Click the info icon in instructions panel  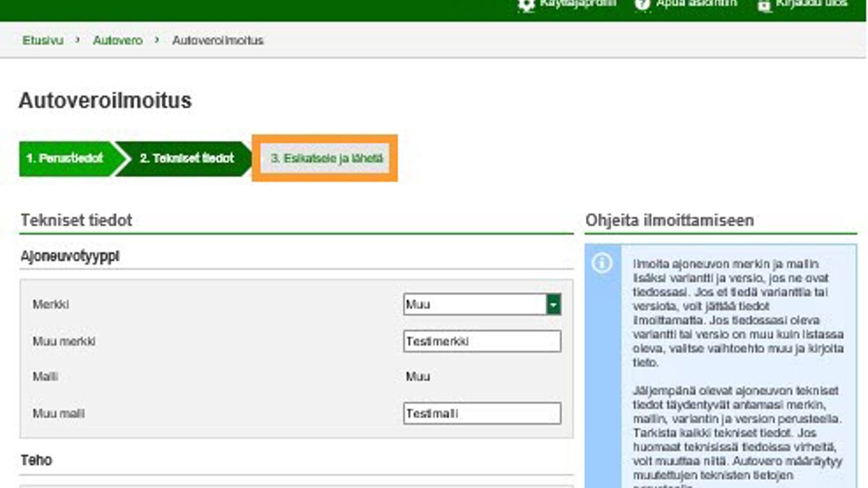click(x=602, y=263)
